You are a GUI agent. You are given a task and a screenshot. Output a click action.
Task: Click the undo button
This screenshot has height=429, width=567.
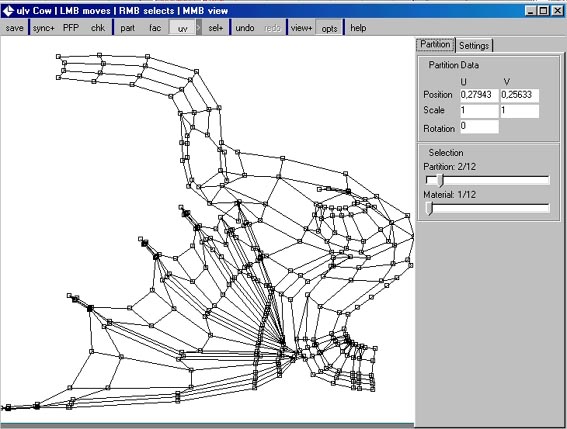pyautogui.click(x=245, y=28)
